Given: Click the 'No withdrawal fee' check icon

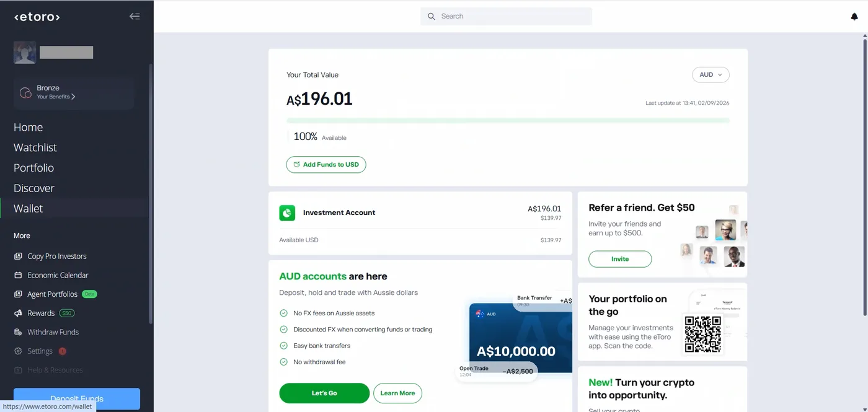Looking at the screenshot, I should coord(284,362).
